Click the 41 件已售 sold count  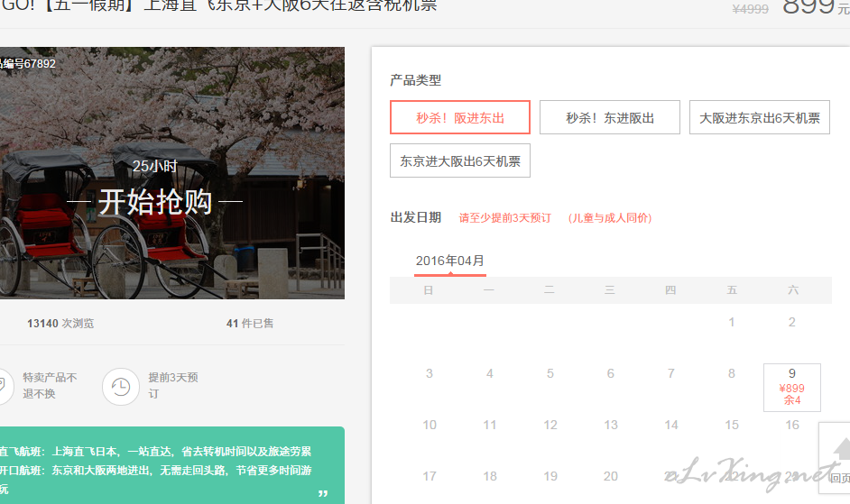(250, 324)
